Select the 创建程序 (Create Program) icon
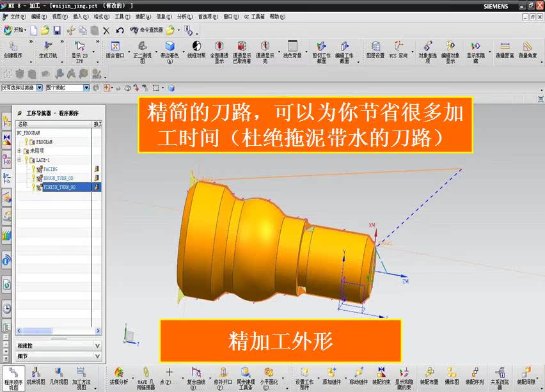Viewport: 545px width, 392px height. tap(13, 51)
